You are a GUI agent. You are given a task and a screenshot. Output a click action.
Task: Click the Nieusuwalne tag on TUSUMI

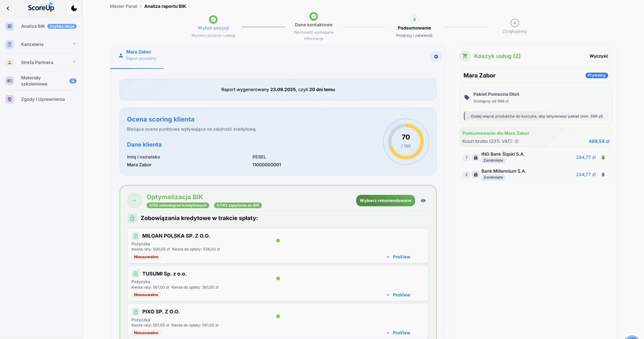(146, 295)
